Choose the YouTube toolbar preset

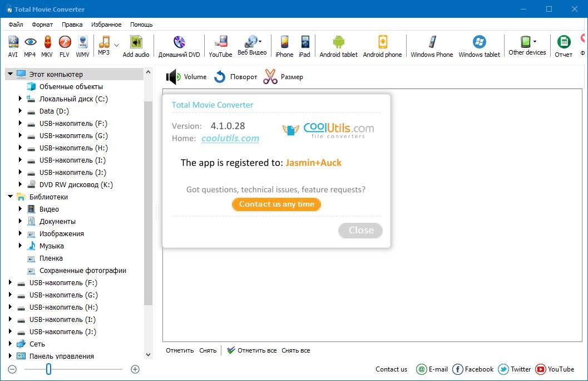[x=220, y=46]
